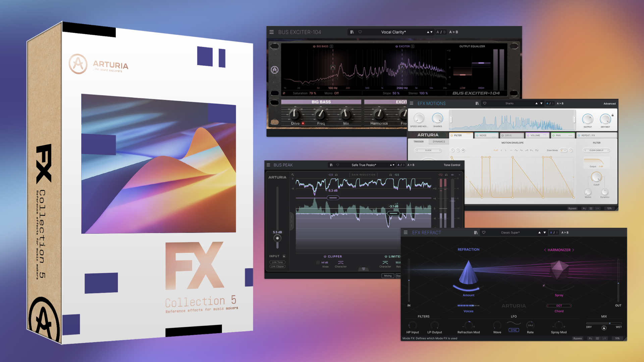Viewport: 644px width, 362px height.
Task: Favorite the Sharks preset with the heart
Action: pyautogui.click(x=484, y=104)
